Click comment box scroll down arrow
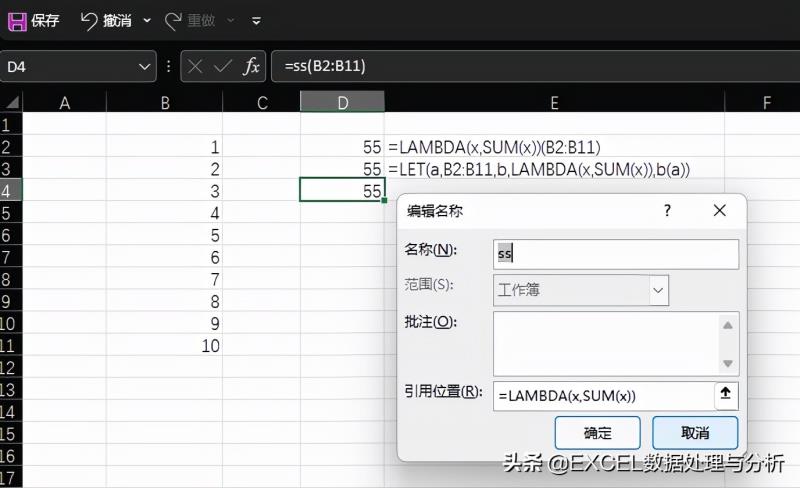This screenshot has width=800, height=488. point(728,363)
